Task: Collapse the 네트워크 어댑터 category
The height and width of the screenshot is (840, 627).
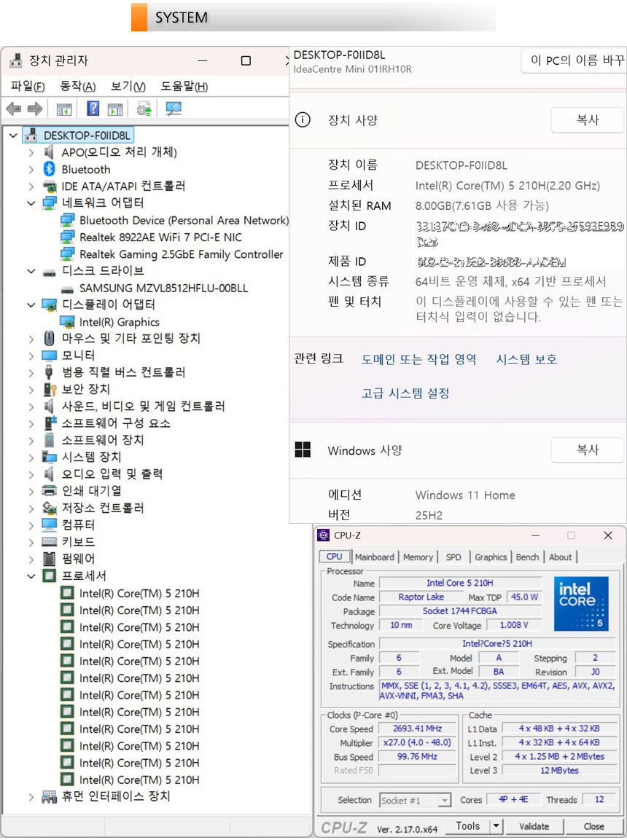Action: 31,203
